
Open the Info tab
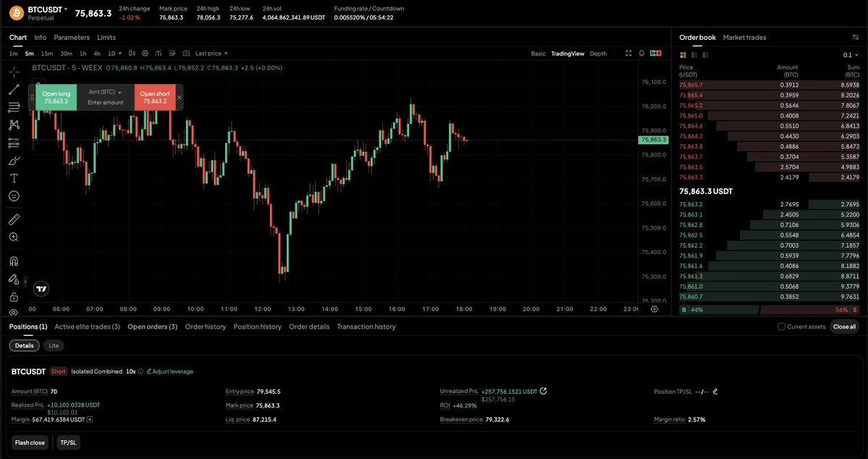41,38
